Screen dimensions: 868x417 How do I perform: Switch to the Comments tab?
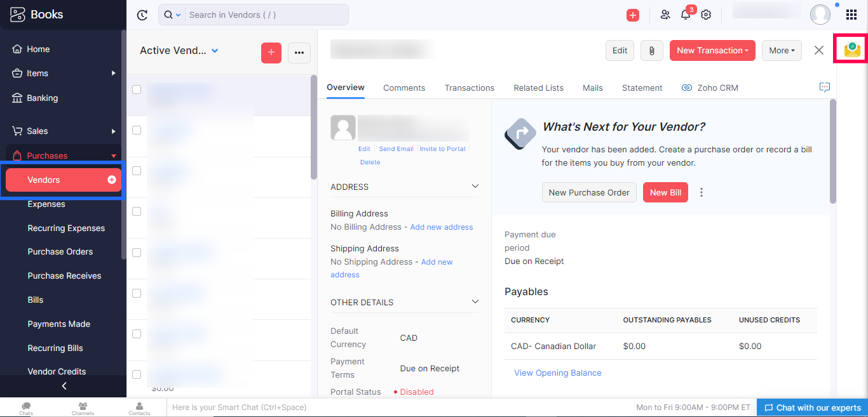coord(404,88)
